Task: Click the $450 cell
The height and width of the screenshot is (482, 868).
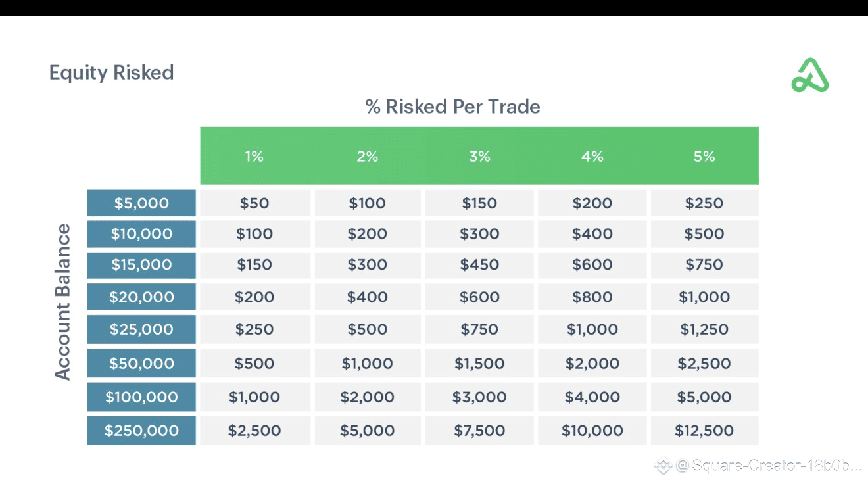Action: point(479,265)
